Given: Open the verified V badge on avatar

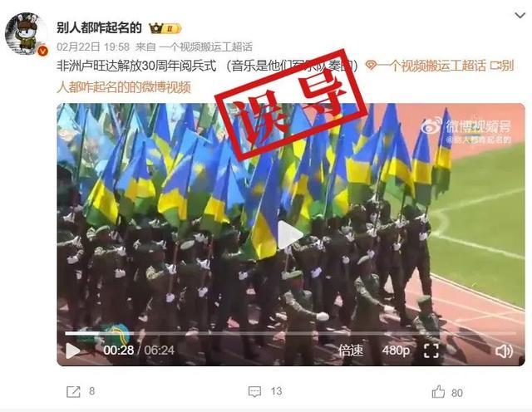Looking at the screenshot, I should pos(42,51).
